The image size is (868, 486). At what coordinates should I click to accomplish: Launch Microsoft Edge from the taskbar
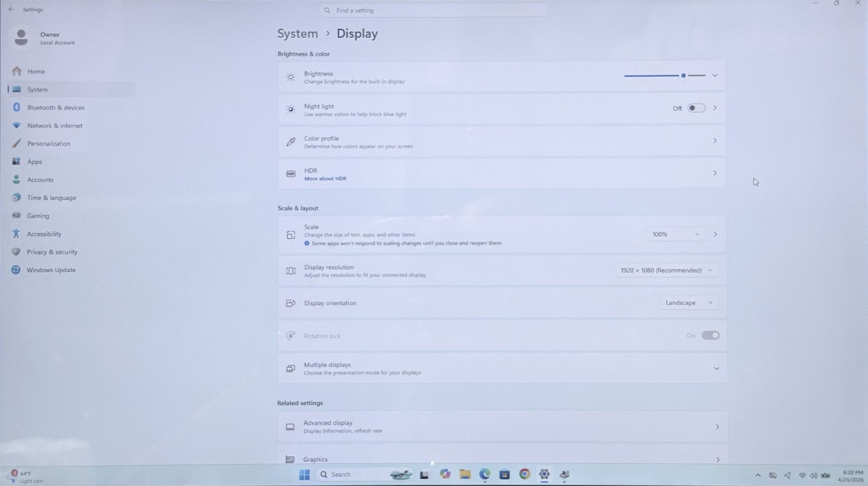pyautogui.click(x=484, y=474)
